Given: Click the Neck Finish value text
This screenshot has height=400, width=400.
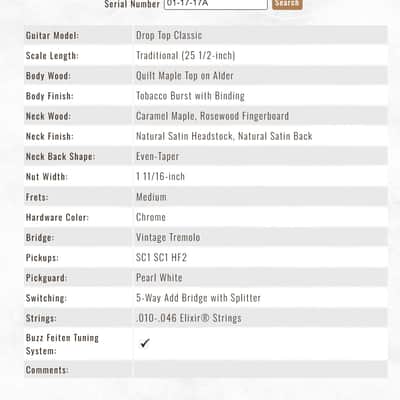Looking at the screenshot, I should point(224,136).
